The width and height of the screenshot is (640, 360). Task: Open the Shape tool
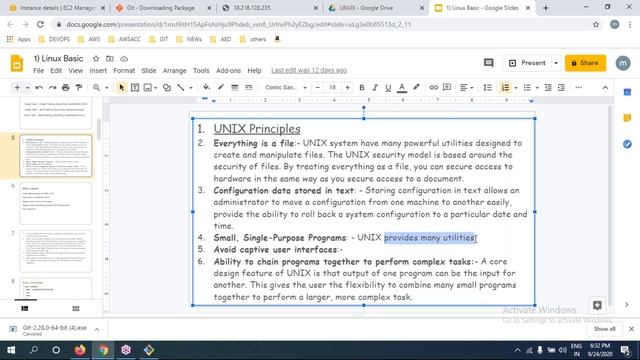click(x=167, y=88)
